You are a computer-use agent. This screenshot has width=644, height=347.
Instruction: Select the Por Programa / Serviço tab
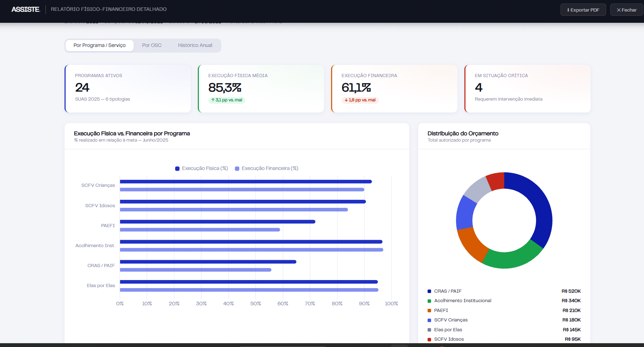click(100, 46)
